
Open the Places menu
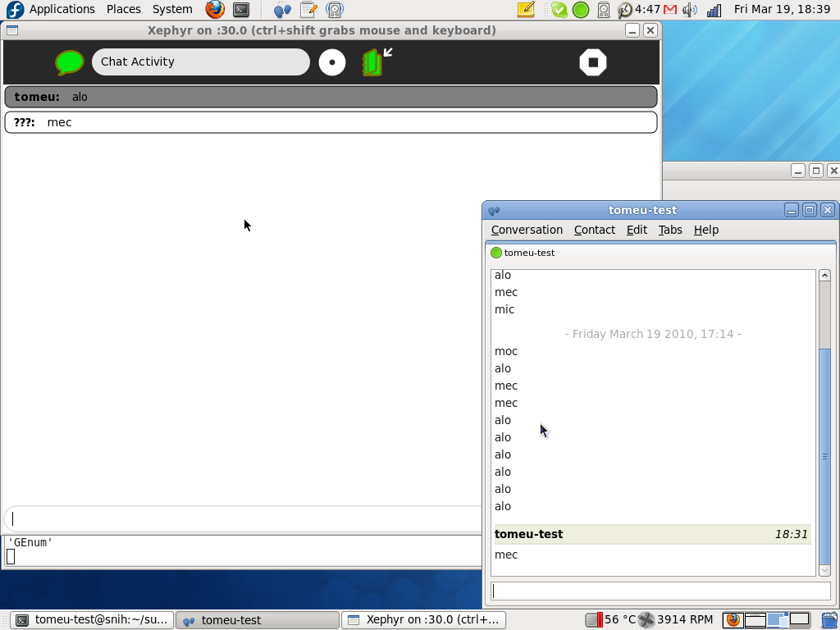click(x=123, y=9)
